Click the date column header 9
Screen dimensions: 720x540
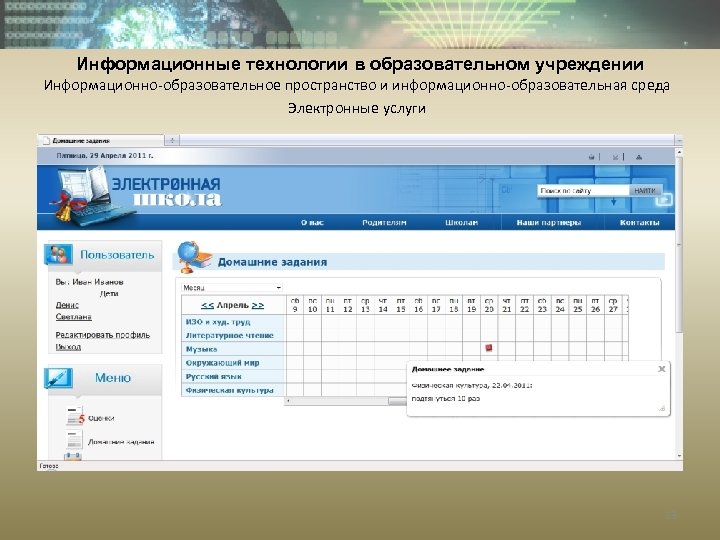click(x=295, y=305)
